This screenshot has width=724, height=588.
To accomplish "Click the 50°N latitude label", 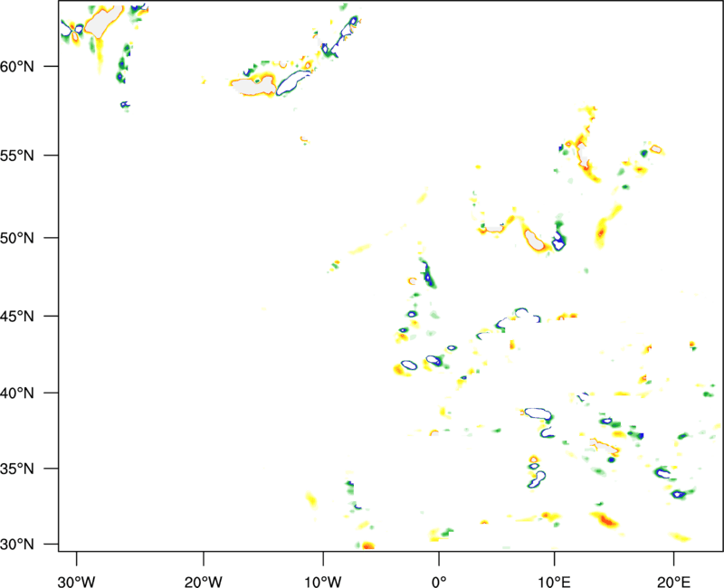I will (x=17, y=238).
